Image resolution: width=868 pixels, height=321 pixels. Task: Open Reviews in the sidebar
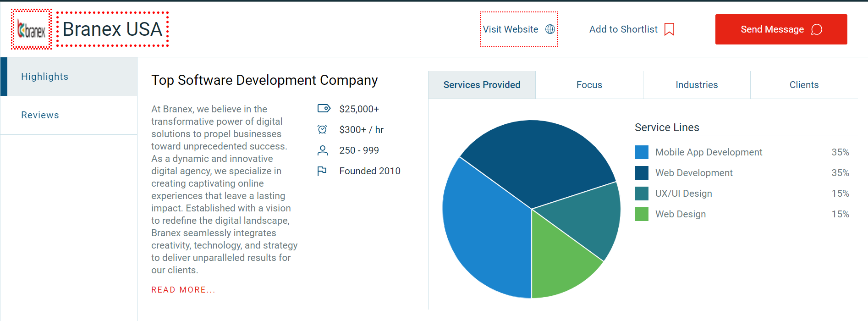pos(69,115)
